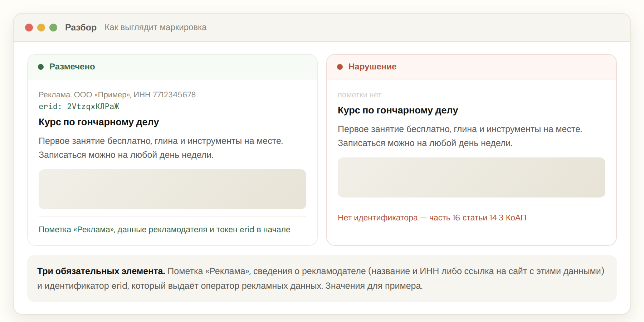Click the image placeholder in the "Нарушение" card
Viewport: 644px width, 322px height.
tap(472, 177)
